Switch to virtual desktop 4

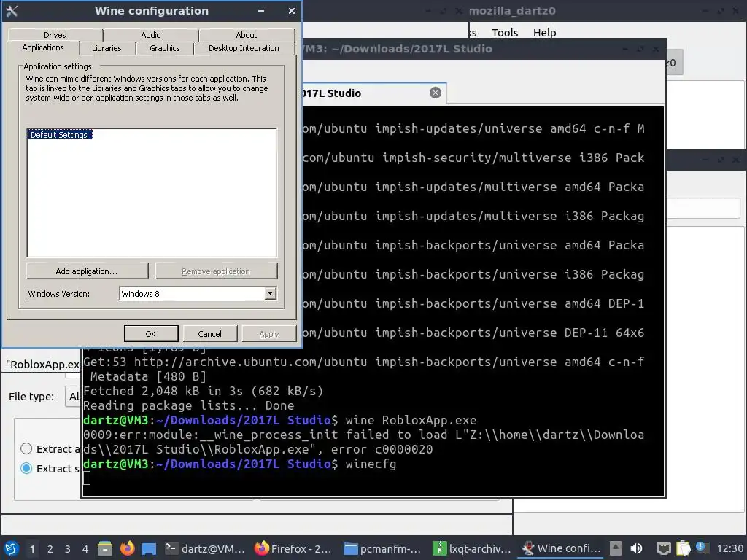pos(85,549)
